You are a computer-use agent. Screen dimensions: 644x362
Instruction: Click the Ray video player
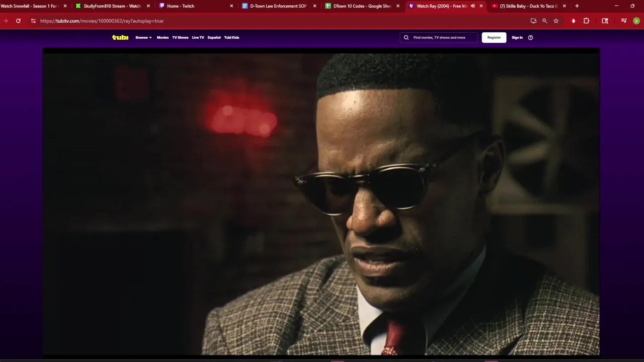pyautogui.click(x=321, y=202)
